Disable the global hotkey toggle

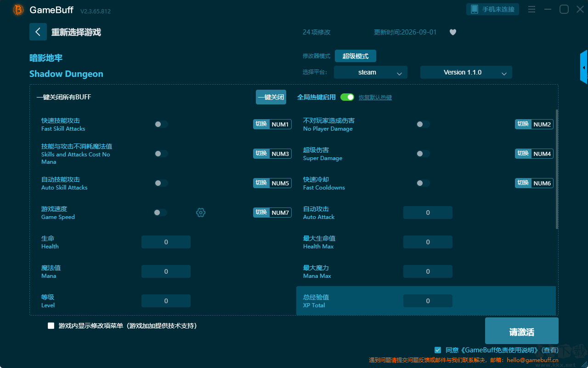point(347,97)
